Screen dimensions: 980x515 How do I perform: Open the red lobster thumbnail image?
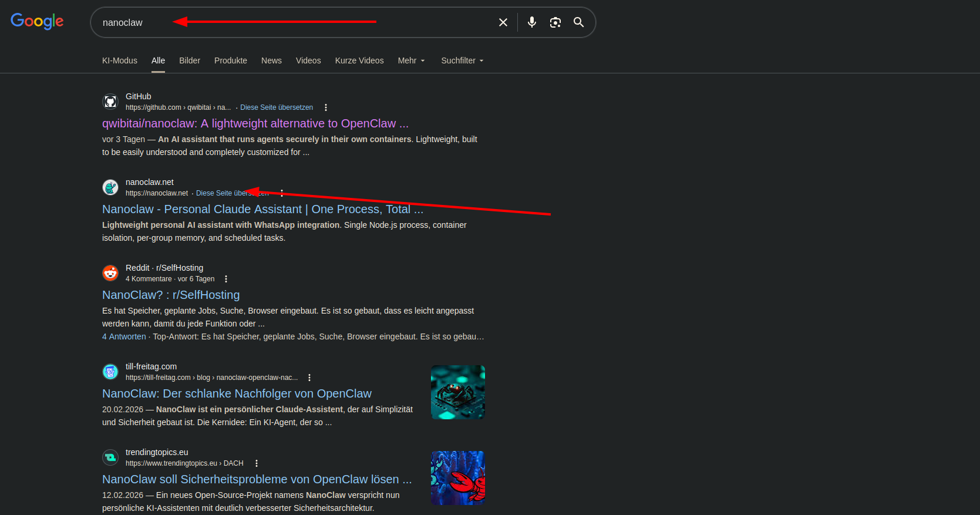[458, 478]
